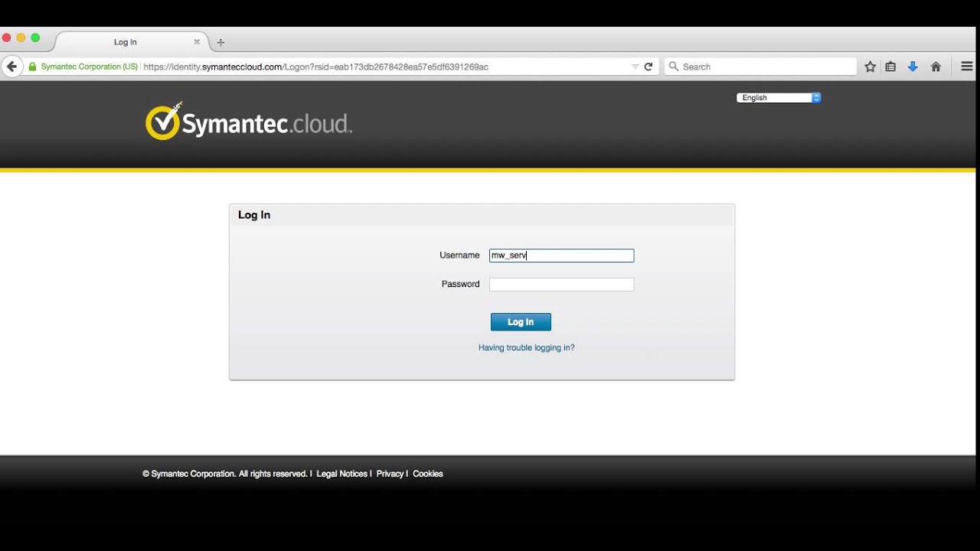Click the blue Log In button
Viewport: 980px width, 551px height.
(521, 322)
